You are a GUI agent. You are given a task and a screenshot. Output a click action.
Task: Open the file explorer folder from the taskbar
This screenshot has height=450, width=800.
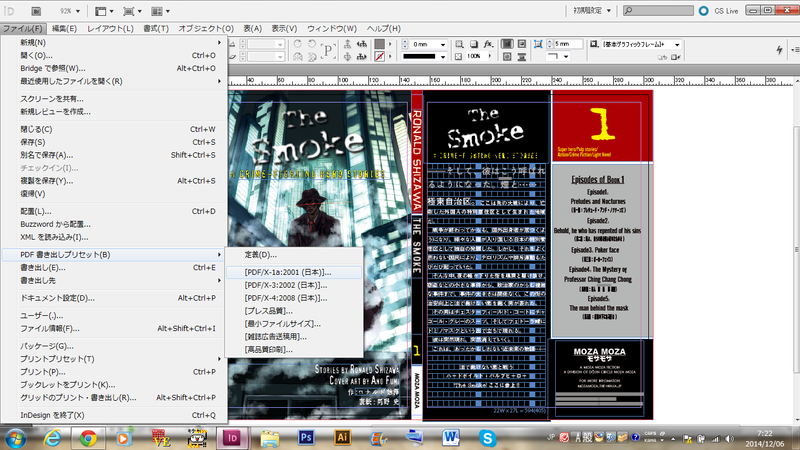pyautogui.click(x=270, y=438)
